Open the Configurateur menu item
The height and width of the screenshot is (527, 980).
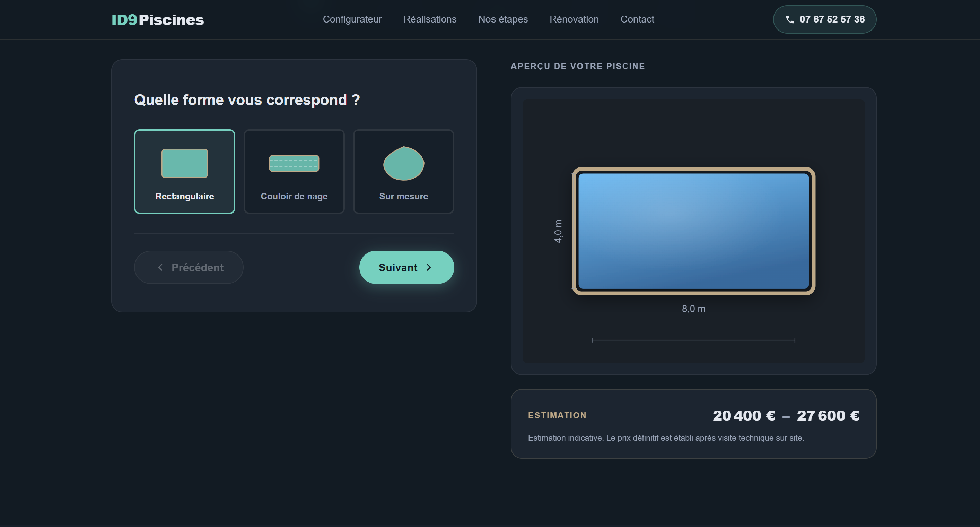point(352,19)
